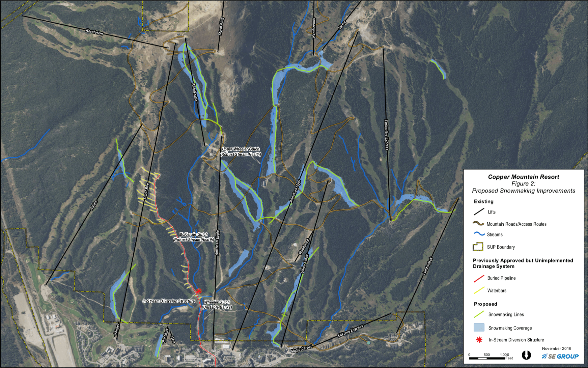Click the green Snowmaking Lines legend symbol
This screenshot has width=588, height=368.
[x=479, y=314]
